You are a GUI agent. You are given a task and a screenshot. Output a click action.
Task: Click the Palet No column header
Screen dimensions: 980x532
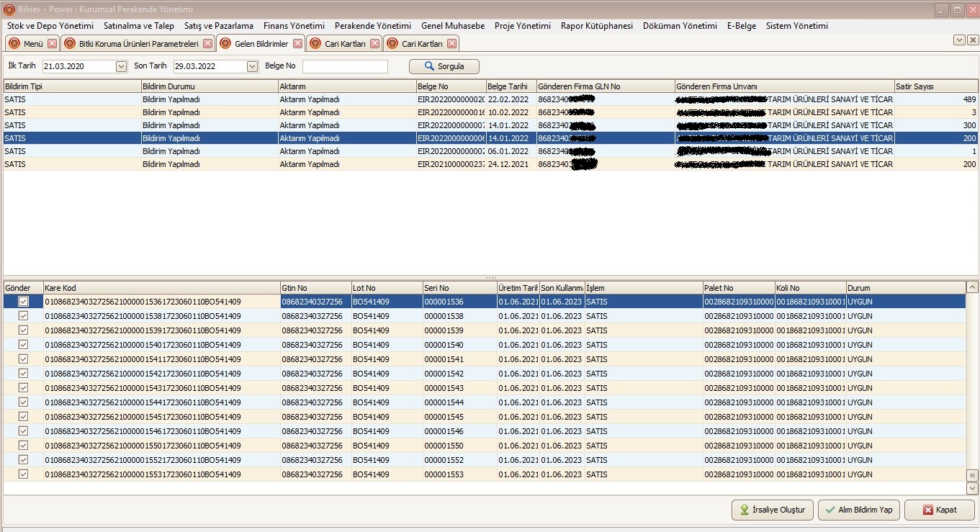739,288
